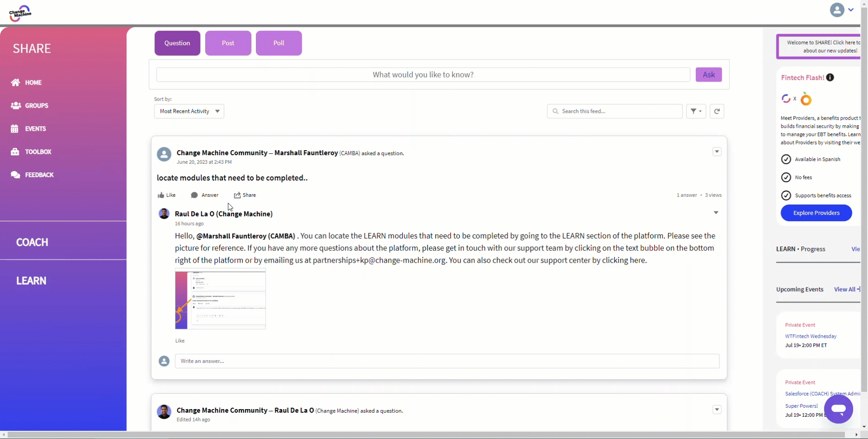Switch to the COACH section

pyautogui.click(x=32, y=242)
